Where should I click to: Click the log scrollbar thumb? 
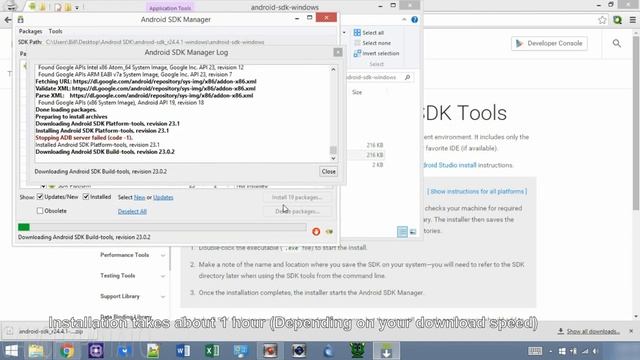coord(333,150)
